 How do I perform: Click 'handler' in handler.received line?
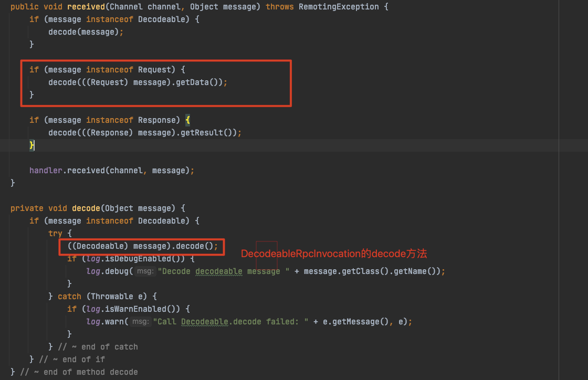point(46,171)
